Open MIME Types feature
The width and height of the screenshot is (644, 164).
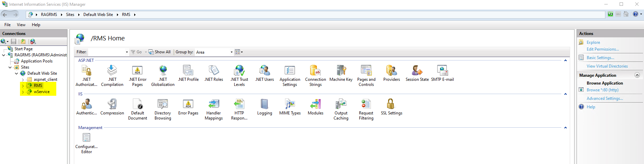click(x=290, y=107)
